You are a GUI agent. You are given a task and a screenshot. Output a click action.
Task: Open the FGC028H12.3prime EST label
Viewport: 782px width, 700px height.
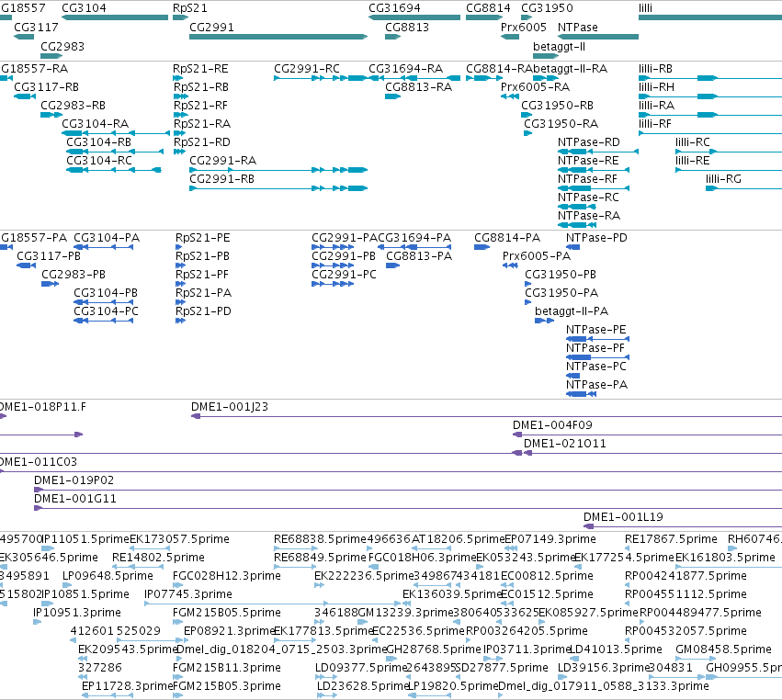coord(226,576)
